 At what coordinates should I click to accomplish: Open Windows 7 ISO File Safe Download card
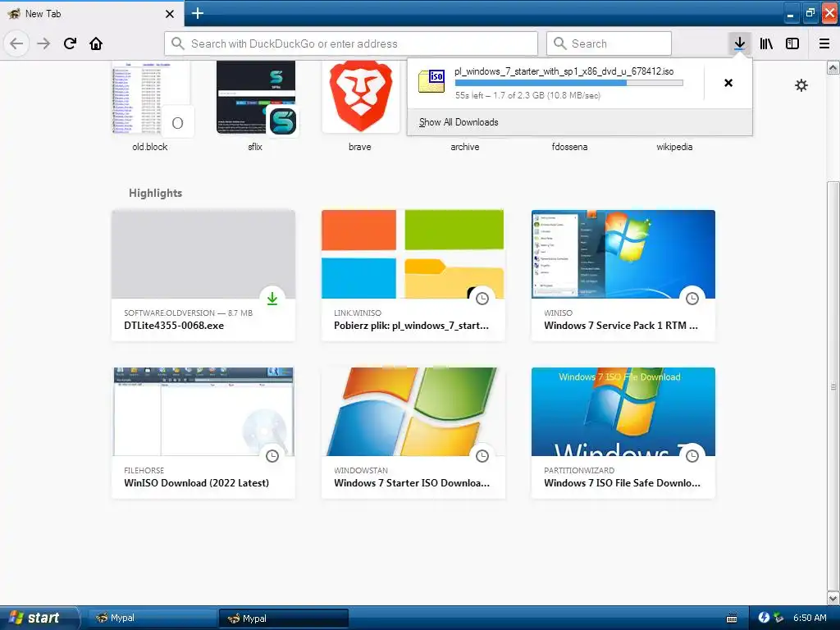coord(623,433)
